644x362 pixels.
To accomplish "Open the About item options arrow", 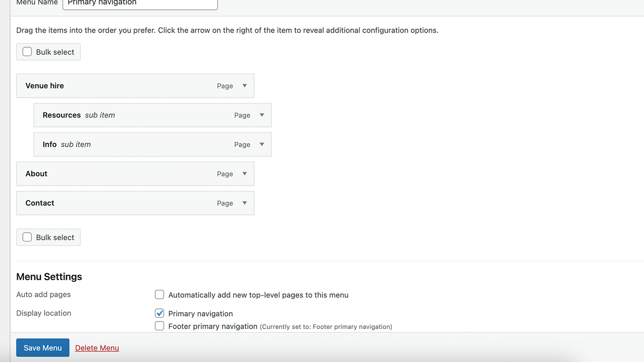I will point(244,174).
